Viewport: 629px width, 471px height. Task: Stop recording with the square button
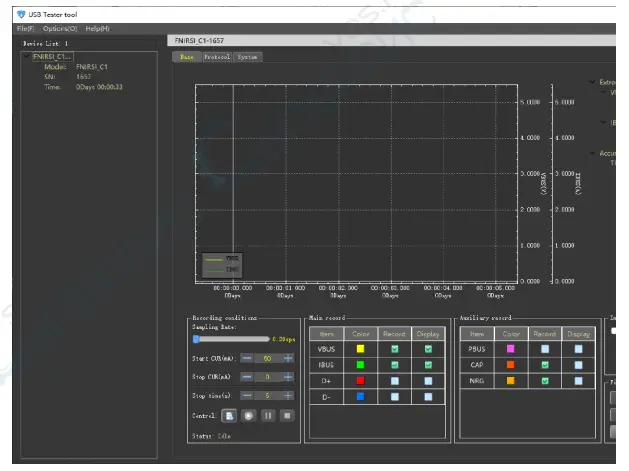(x=288, y=415)
